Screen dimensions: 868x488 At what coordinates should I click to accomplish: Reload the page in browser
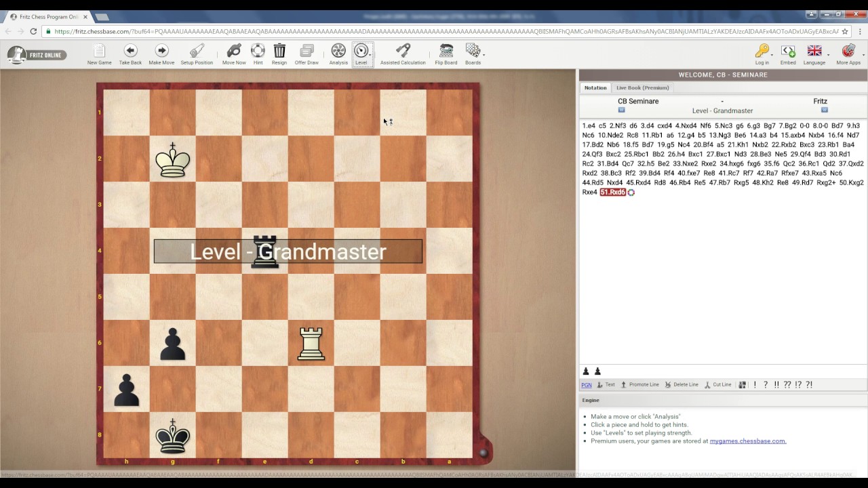pyautogui.click(x=33, y=31)
